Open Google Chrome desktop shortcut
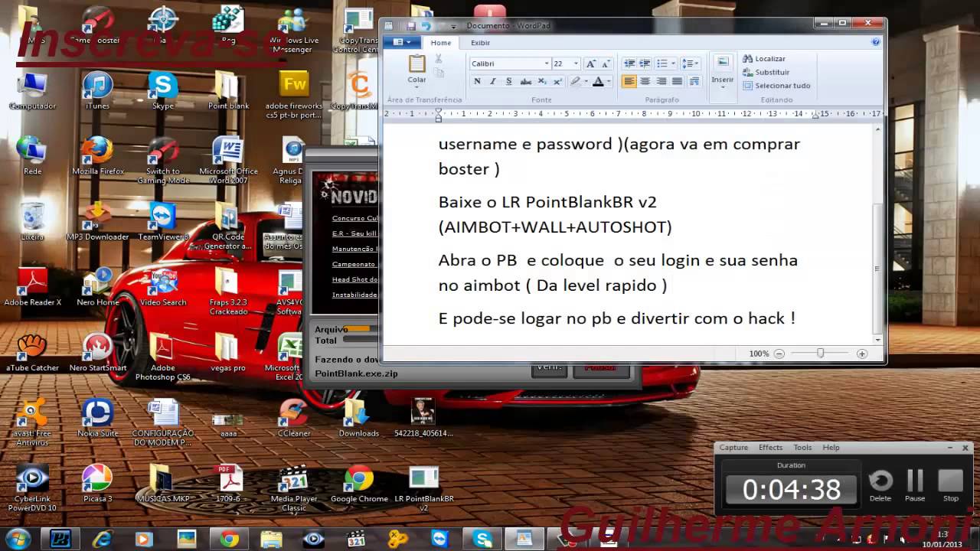The width and height of the screenshot is (980, 551). (x=359, y=484)
